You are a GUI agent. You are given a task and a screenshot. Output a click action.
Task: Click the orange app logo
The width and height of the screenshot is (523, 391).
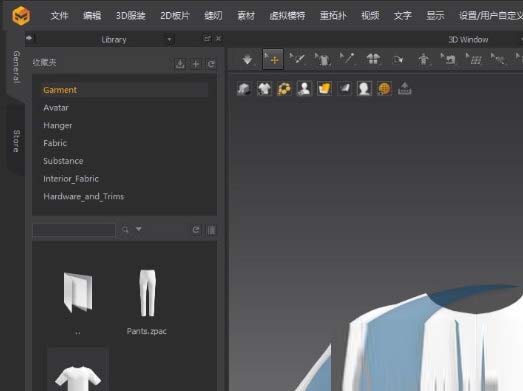(x=21, y=16)
